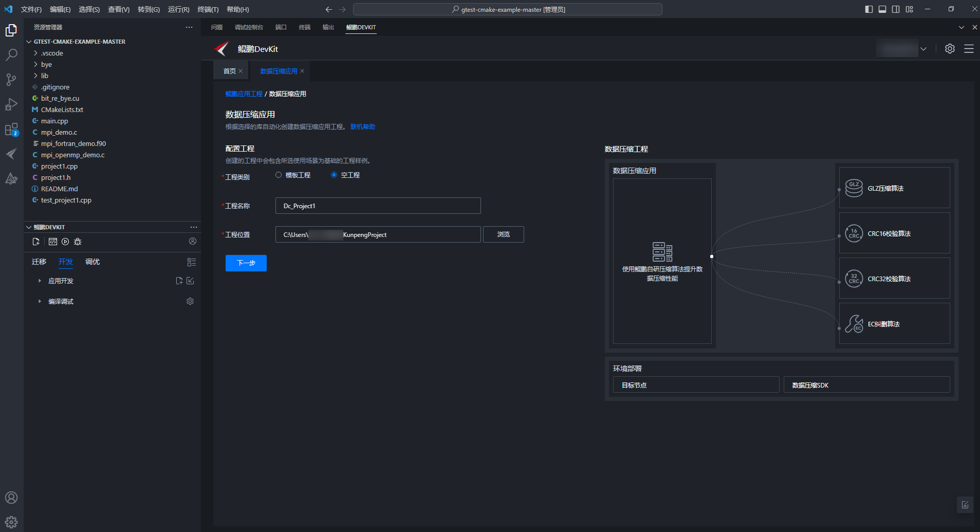Go back with navigation arrow

click(329, 9)
